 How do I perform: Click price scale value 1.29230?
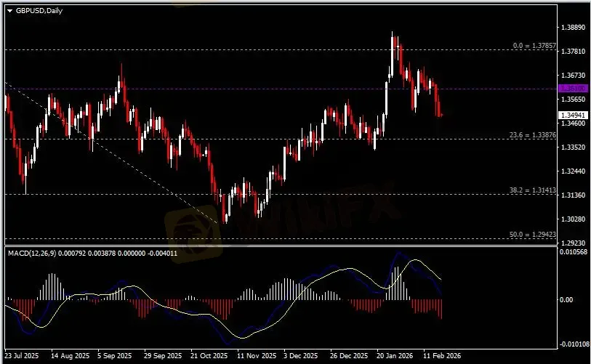(573, 243)
